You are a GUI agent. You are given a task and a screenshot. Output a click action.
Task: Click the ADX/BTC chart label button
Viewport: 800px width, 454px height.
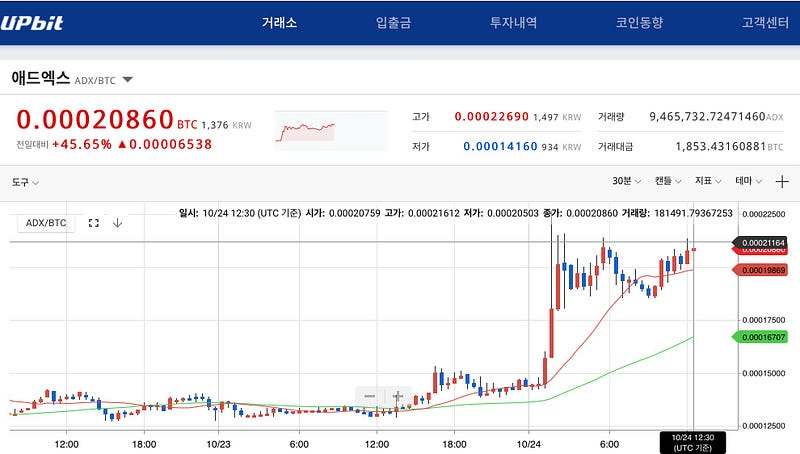coord(46,223)
